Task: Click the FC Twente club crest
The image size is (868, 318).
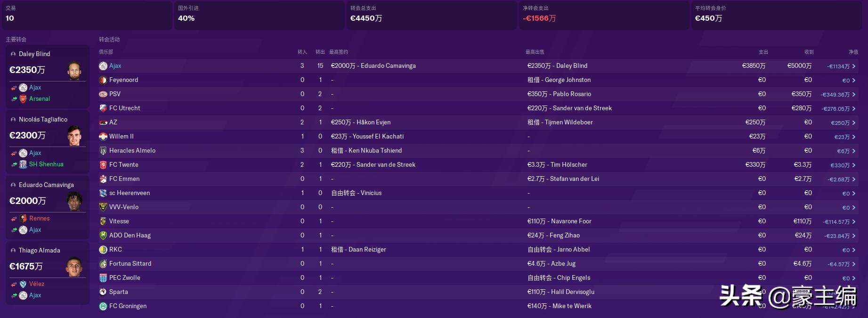Action: tap(103, 165)
